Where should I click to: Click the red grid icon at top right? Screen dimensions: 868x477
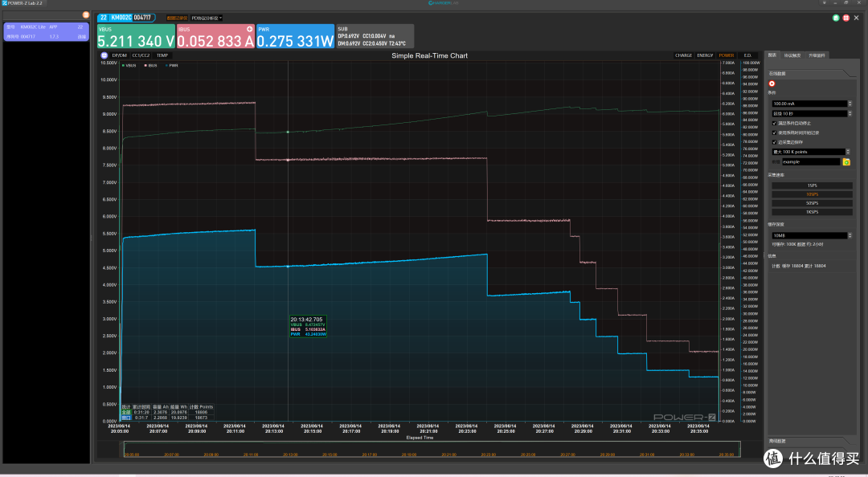tap(845, 18)
